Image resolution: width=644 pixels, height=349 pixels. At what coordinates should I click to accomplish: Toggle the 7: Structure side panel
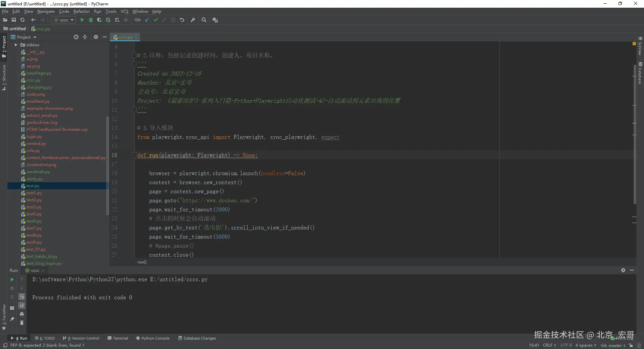[4, 78]
